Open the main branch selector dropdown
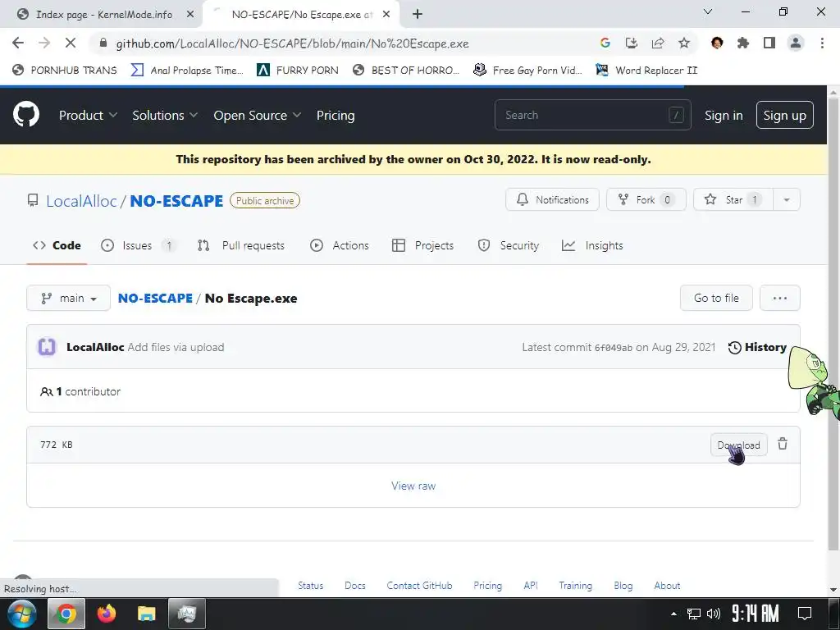Image resolution: width=840 pixels, height=630 pixels. click(x=69, y=298)
